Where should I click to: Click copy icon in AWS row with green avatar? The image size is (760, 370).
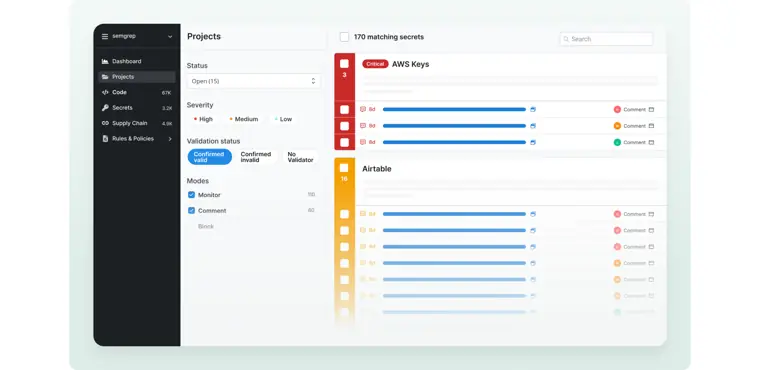(x=533, y=142)
